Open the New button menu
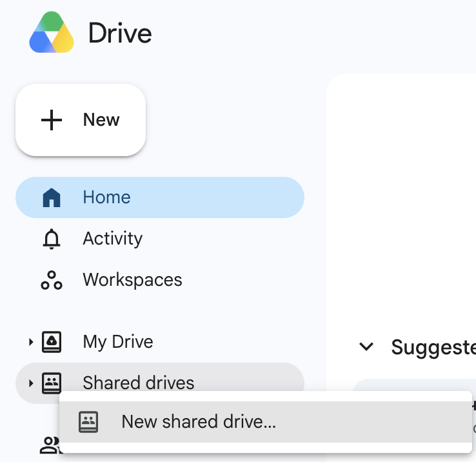The image size is (476, 462). pos(81,120)
